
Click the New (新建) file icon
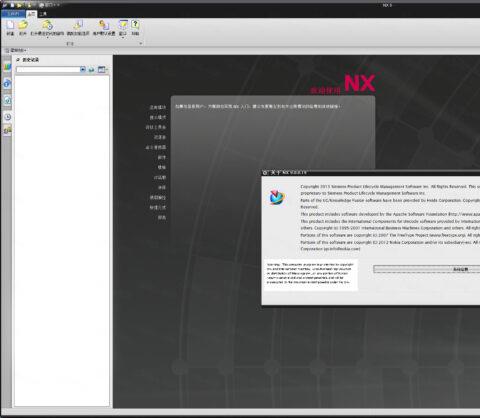pos(10,25)
